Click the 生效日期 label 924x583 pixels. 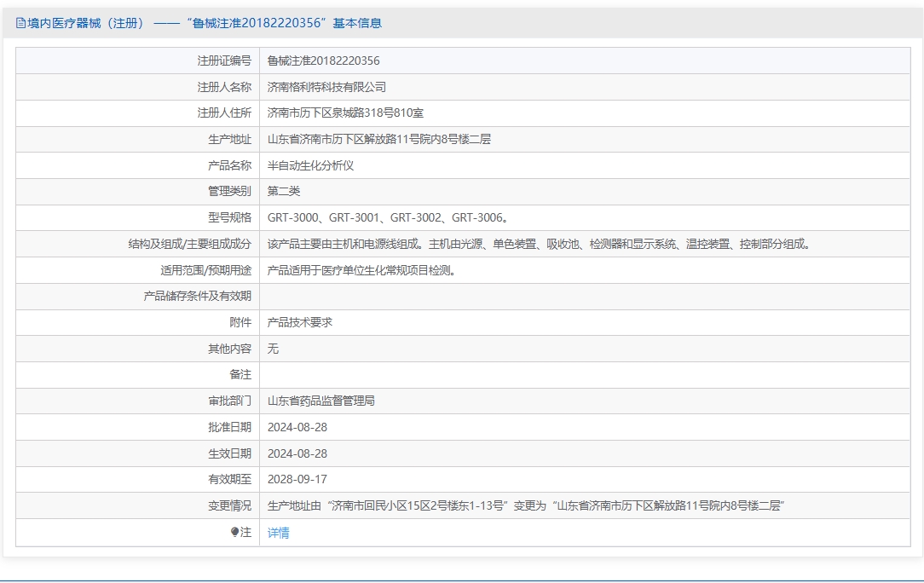click(229, 454)
